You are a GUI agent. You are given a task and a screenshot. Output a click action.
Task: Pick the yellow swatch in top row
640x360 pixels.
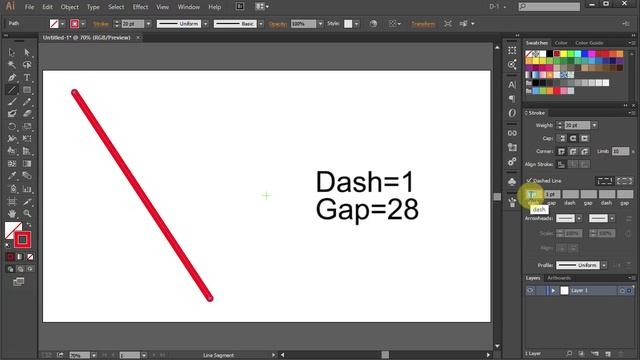click(x=563, y=54)
